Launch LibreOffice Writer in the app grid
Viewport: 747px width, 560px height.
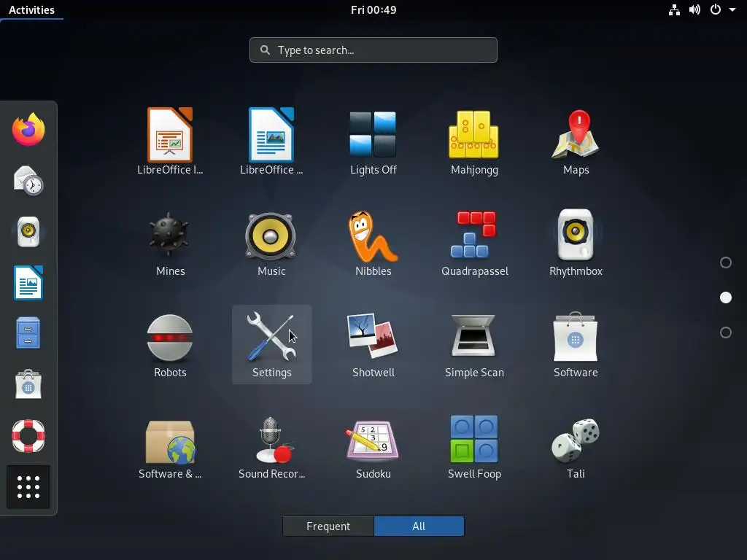click(271, 141)
